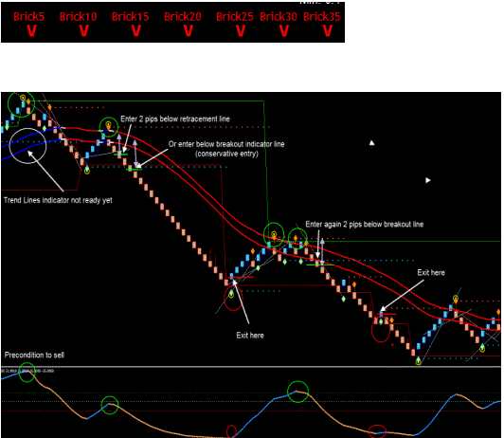504x438 pixels.
Task: Click the white upward triangle marker on chart
Action: pos(372,143)
